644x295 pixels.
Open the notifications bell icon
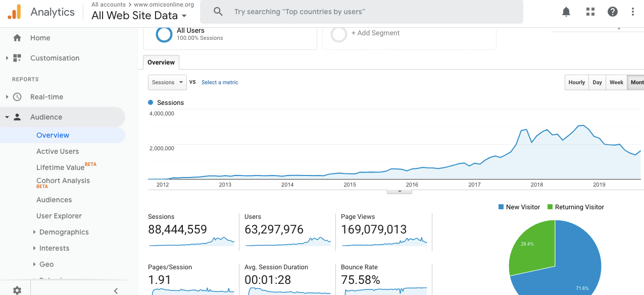(x=566, y=12)
